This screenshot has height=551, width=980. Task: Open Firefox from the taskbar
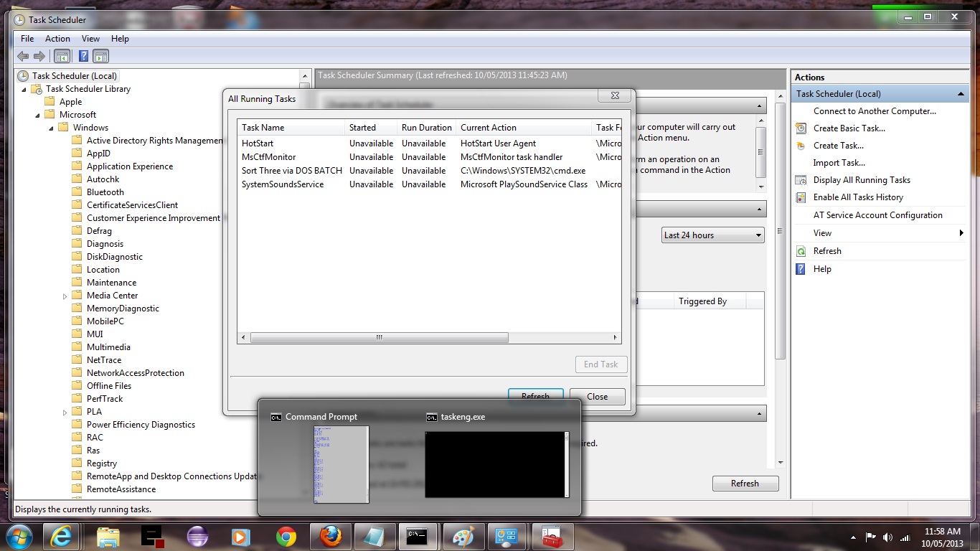[x=331, y=536]
